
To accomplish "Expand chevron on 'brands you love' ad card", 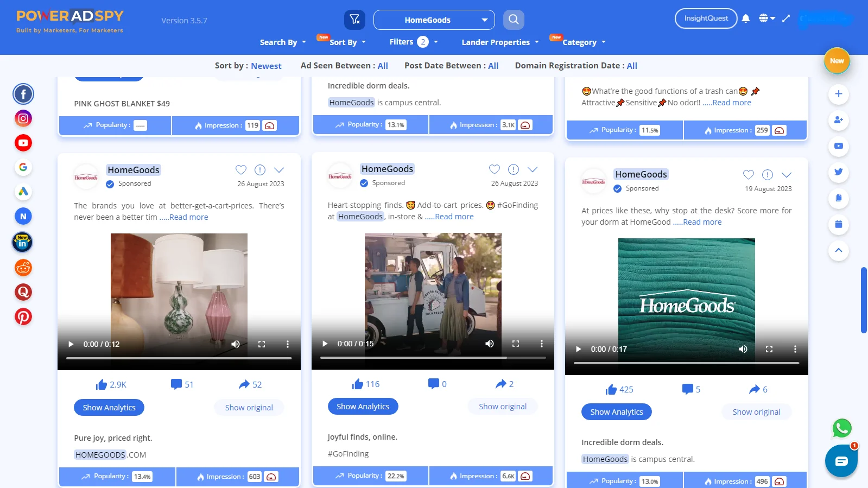I will (x=279, y=170).
